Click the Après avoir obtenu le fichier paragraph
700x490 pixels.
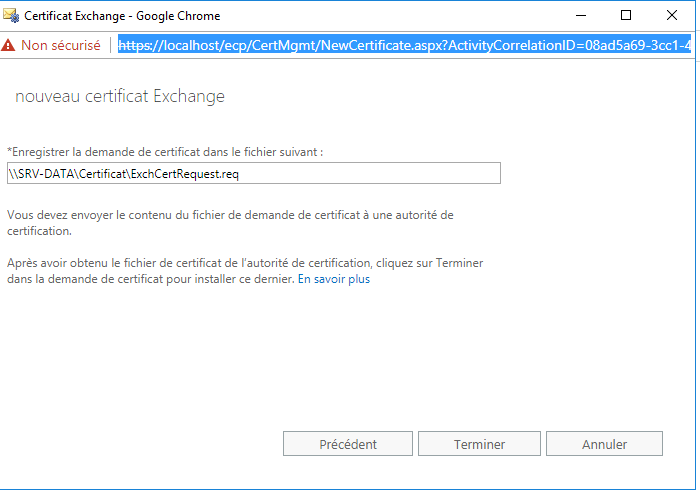click(245, 271)
